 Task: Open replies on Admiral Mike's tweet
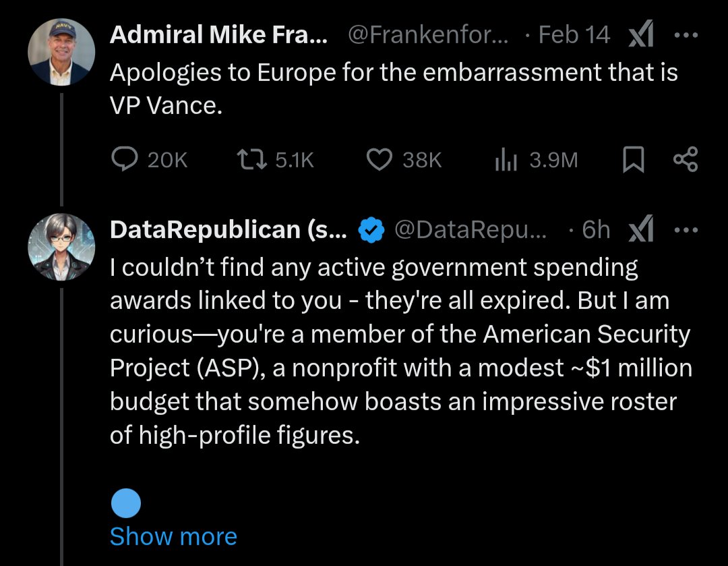(150, 159)
